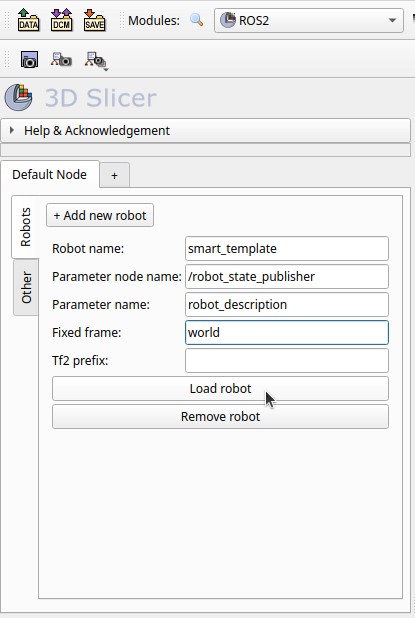Switch to the Robots vertical tab
The height and width of the screenshot is (618, 415).
[26, 227]
